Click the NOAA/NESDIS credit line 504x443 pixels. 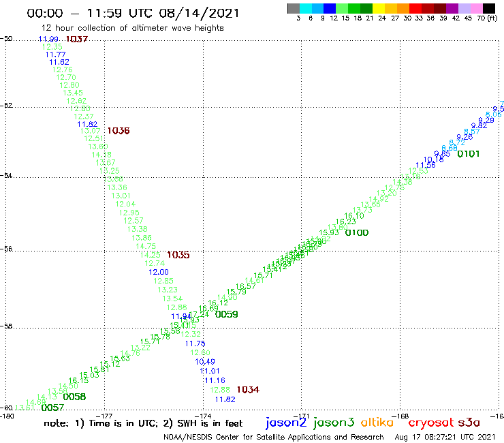coord(274,437)
